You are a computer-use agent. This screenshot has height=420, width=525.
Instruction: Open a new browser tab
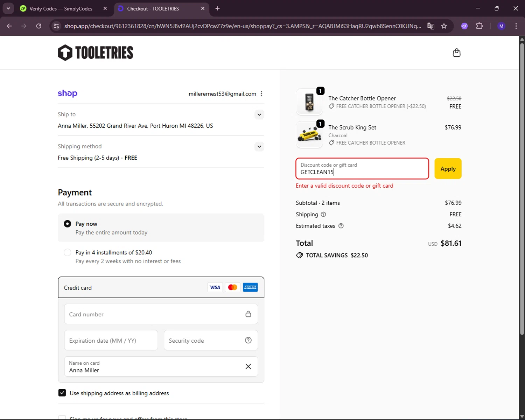tap(217, 8)
